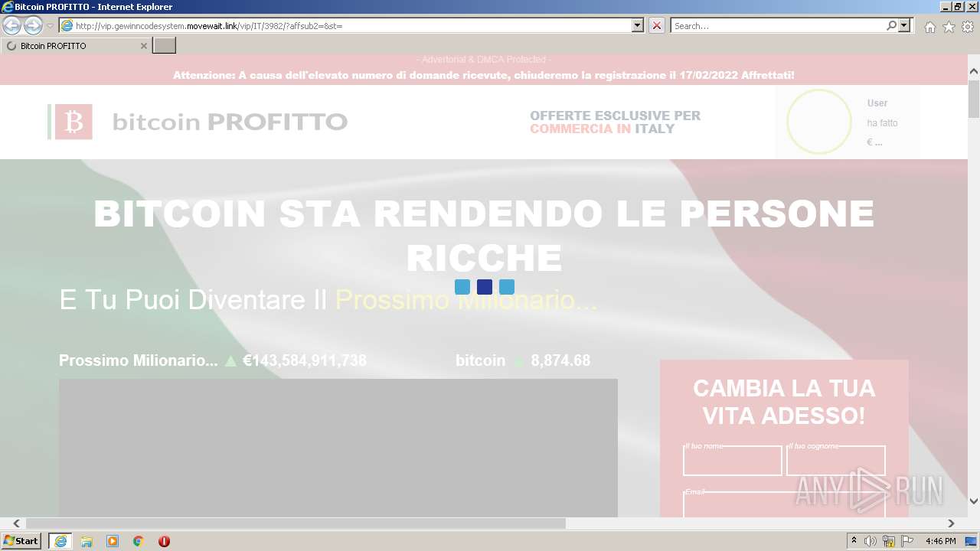Close the Bitcoin PROFITTO tab
The height and width of the screenshot is (551, 980).
click(x=143, y=46)
